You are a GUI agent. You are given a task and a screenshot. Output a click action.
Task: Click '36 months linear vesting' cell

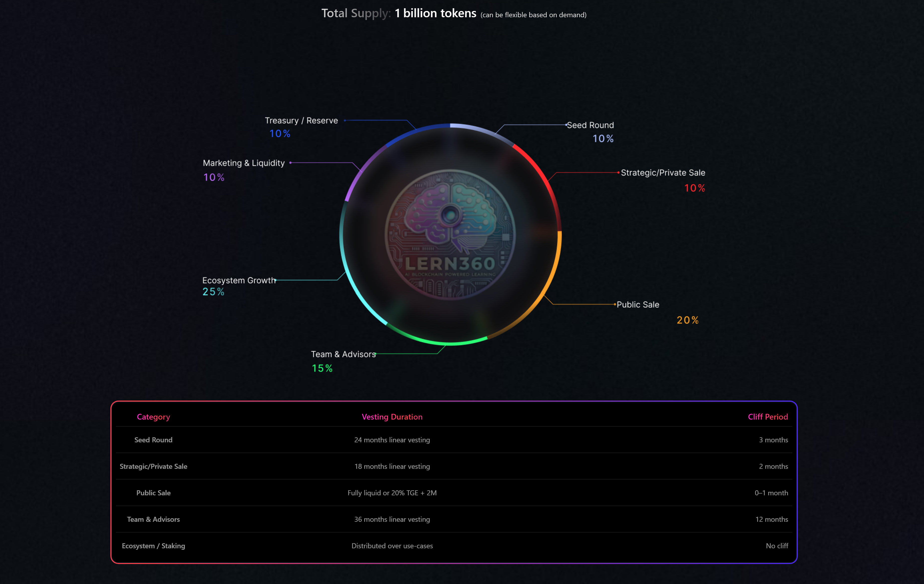pyautogui.click(x=392, y=520)
